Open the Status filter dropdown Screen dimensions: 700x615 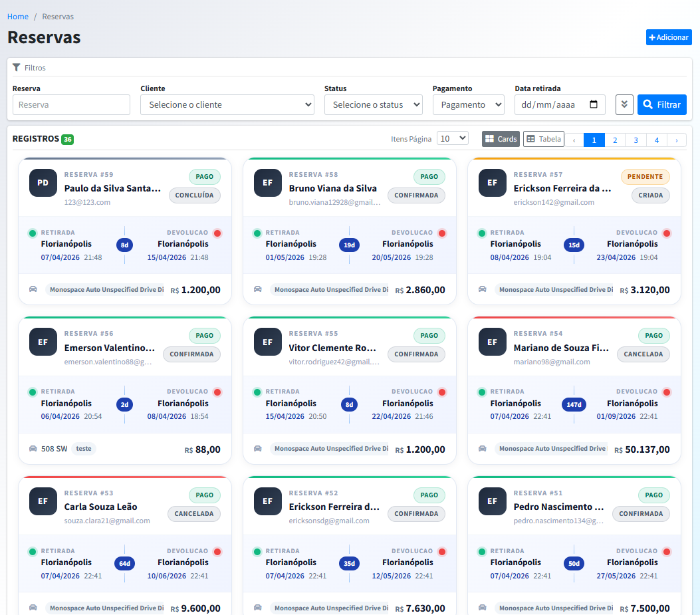point(373,104)
